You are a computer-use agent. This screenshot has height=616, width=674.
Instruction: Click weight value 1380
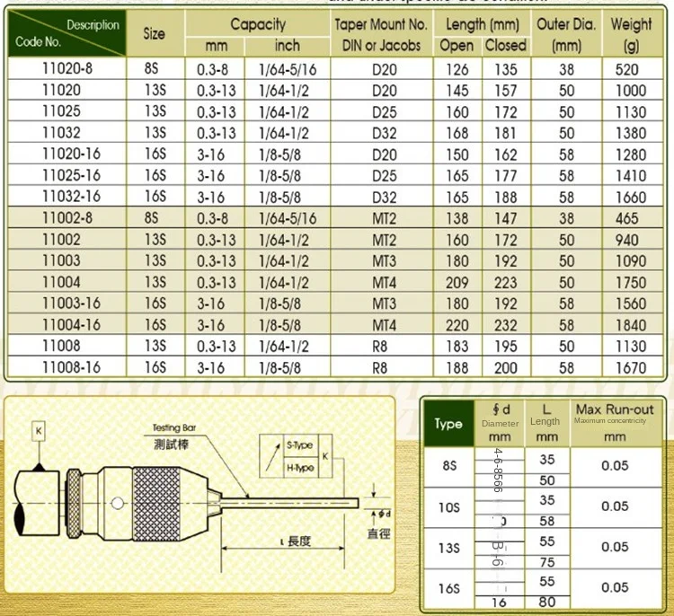[631, 133]
